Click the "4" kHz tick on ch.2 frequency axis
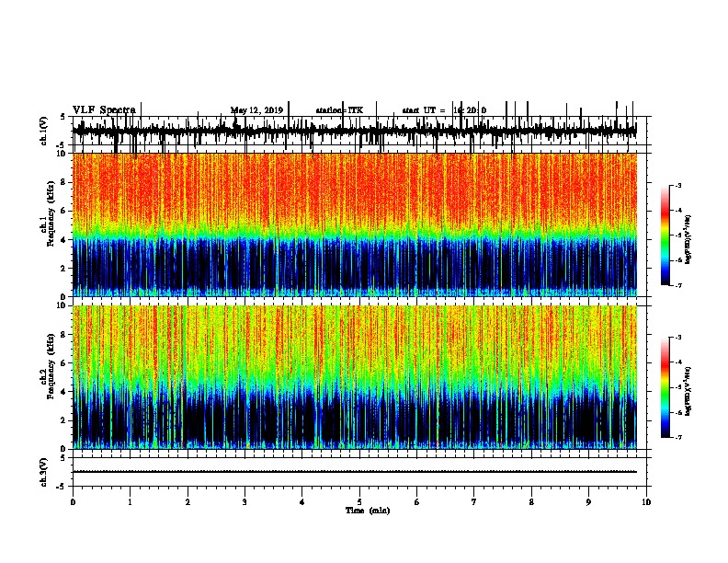728x563 pixels. click(x=64, y=392)
